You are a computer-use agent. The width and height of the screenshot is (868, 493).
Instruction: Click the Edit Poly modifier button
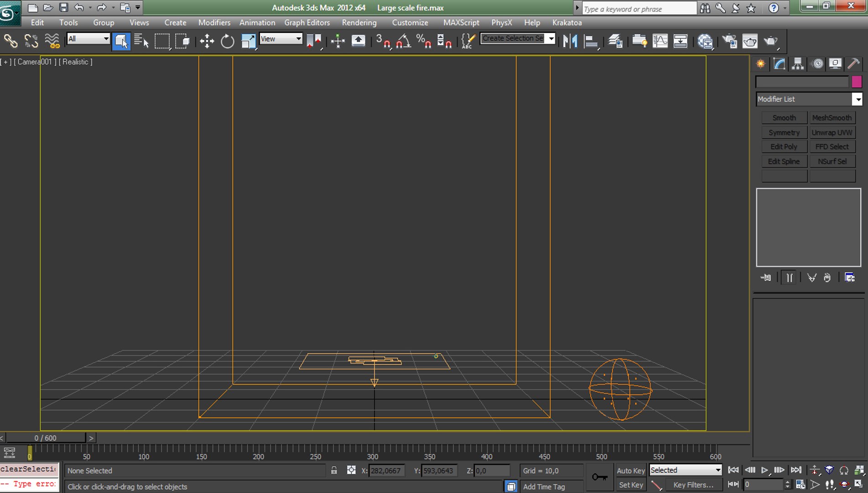(x=784, y=147)
